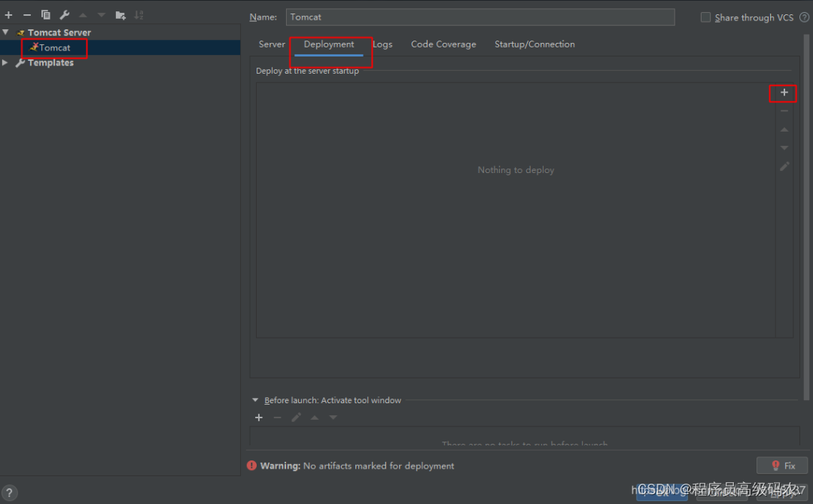
Task: Open the Code Coverage tab
Action: 443,44
